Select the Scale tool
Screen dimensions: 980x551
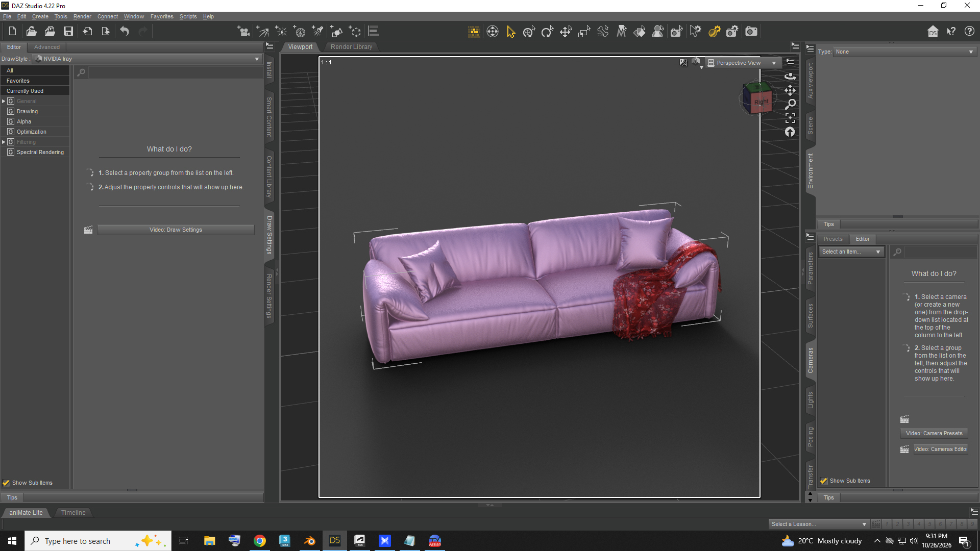coord(584,32)
